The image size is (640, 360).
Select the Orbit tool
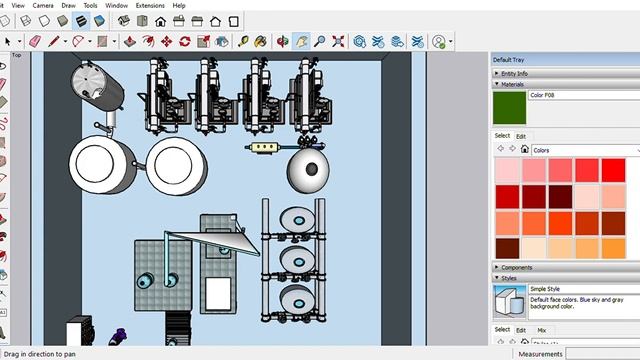282,41
